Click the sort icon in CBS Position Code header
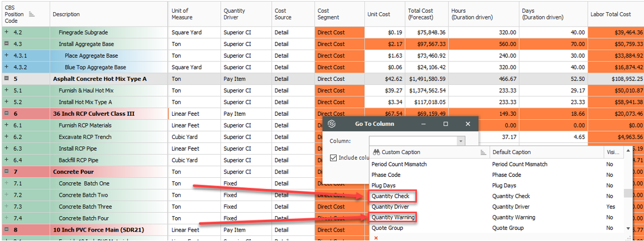The height and width of the screenshot is (241, 644). 32,14
